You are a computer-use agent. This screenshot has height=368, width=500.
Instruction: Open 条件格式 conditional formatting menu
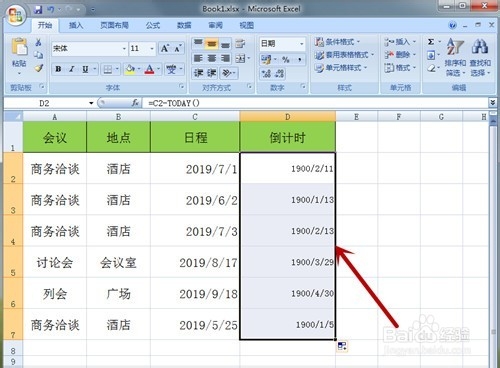click(338, 42)
